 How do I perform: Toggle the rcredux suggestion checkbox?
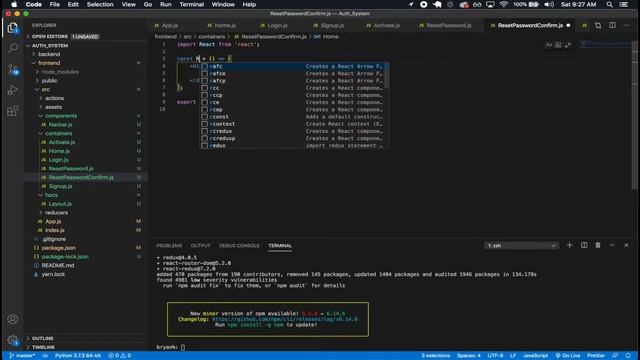204,131
